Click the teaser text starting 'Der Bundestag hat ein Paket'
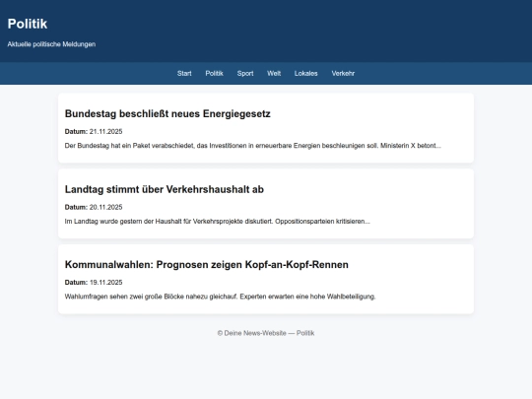The image size is (532, 399). click(253, 146)
